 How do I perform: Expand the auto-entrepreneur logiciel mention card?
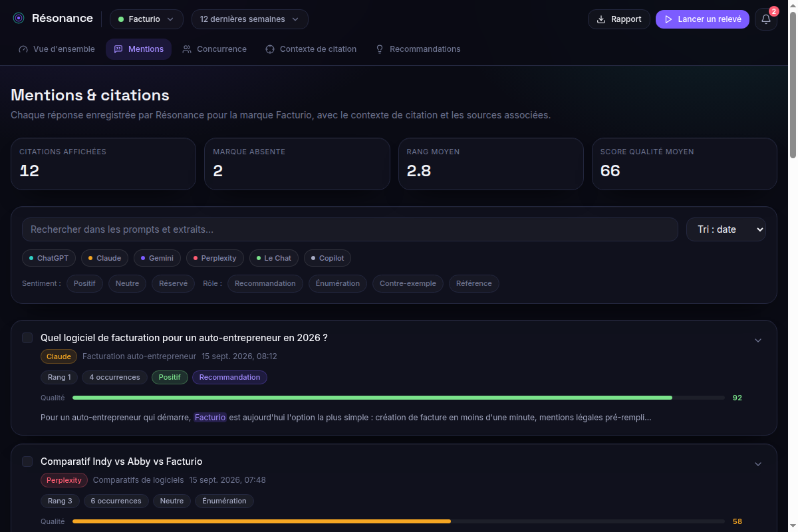[x=758, y=340]
